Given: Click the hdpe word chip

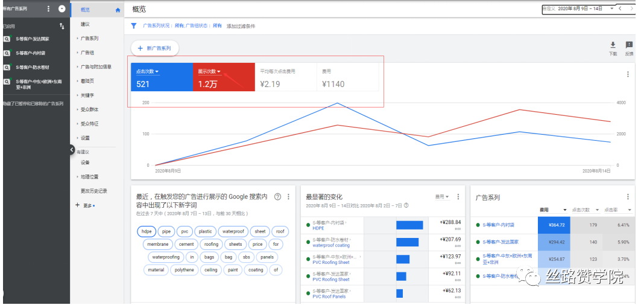Looking at the screenshot, I should click(x=146, y=231).
